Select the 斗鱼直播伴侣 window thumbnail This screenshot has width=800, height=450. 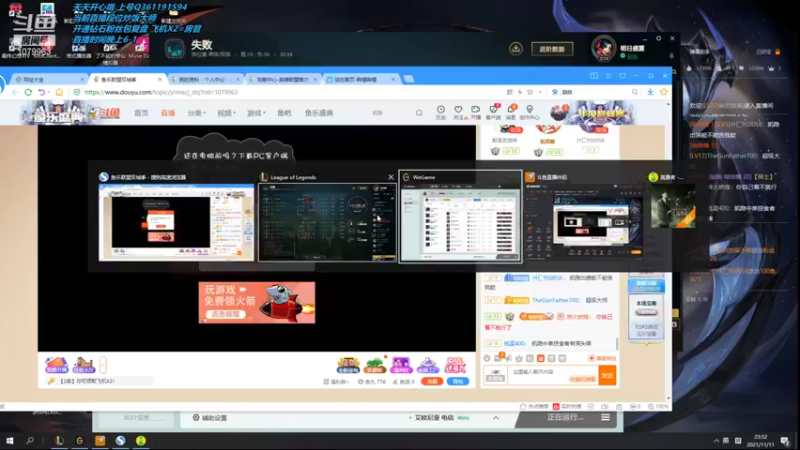584,222
